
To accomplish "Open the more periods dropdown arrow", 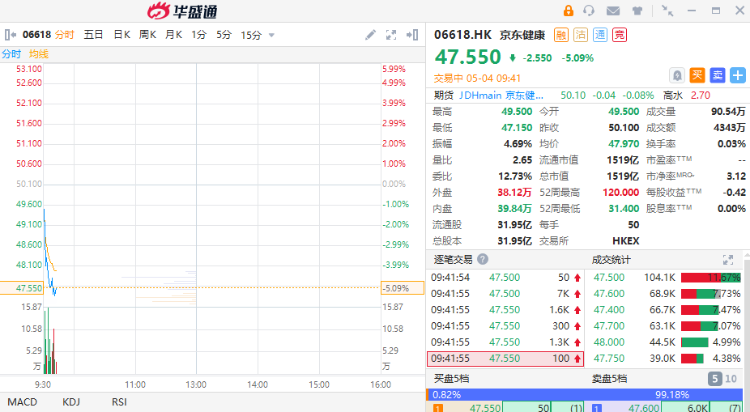I will [272, 35].
